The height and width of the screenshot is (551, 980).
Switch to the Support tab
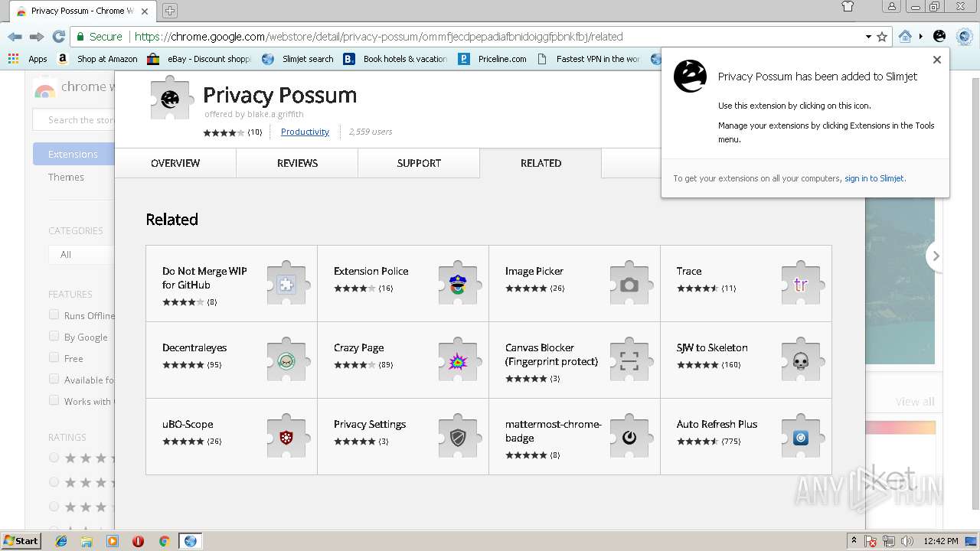(419, 163)
